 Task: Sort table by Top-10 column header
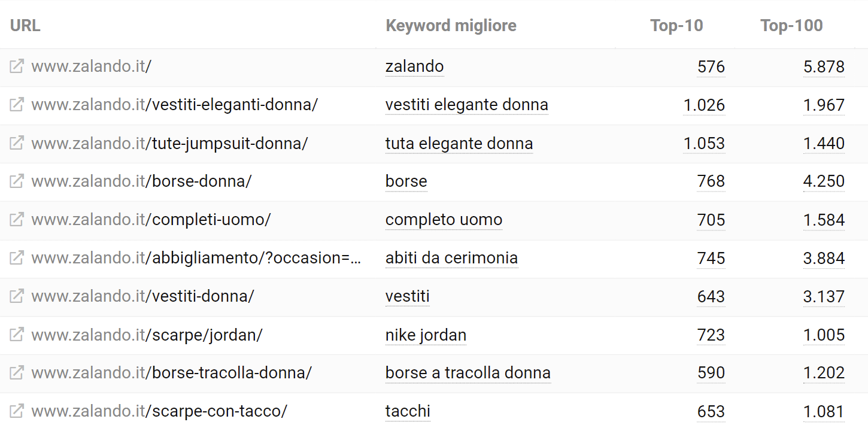tap(676, 26)
